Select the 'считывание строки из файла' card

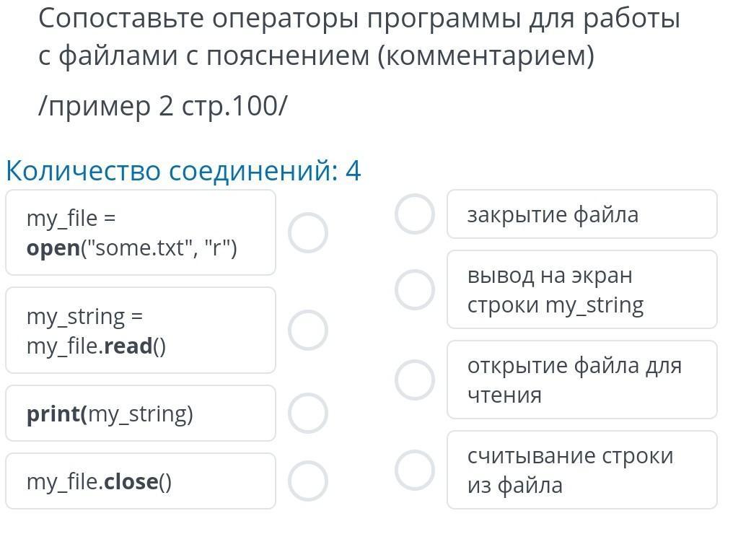581,470
